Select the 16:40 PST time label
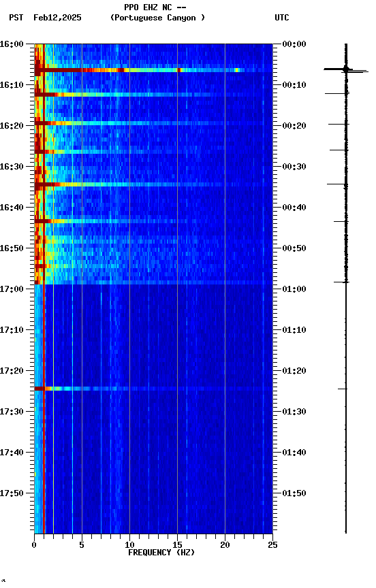 12,208
